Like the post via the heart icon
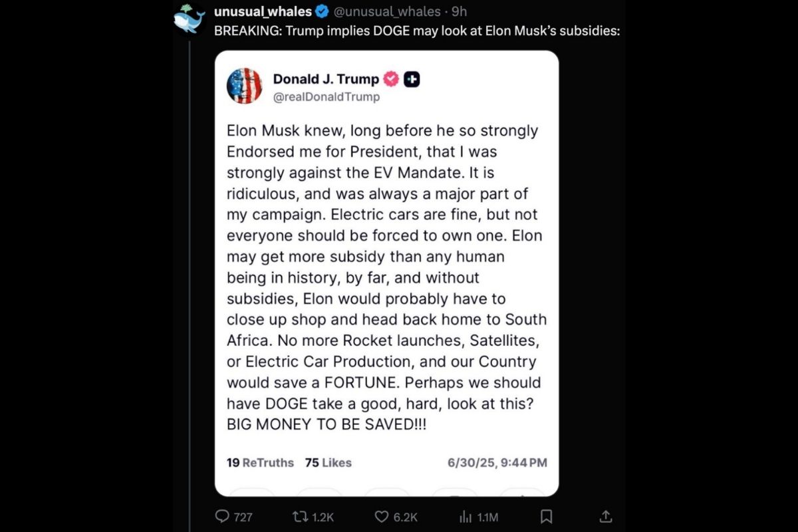The height and width of the screenshot is (532, 798). pyautogui.click(x=382, y=517)
